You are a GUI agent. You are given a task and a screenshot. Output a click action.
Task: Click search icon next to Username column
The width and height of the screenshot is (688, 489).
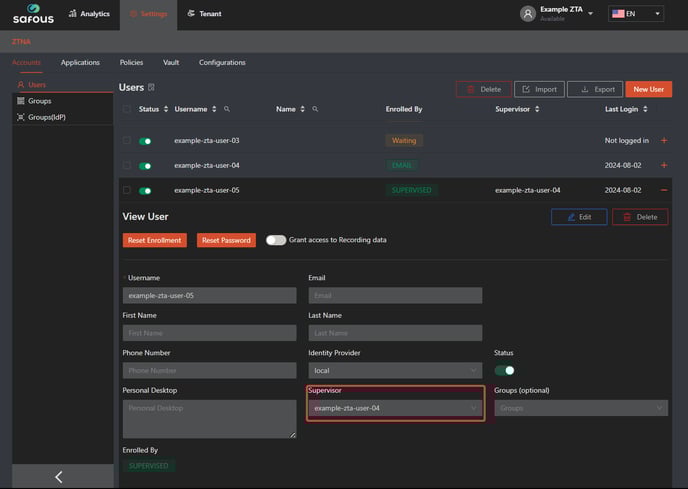pos(227,109)
